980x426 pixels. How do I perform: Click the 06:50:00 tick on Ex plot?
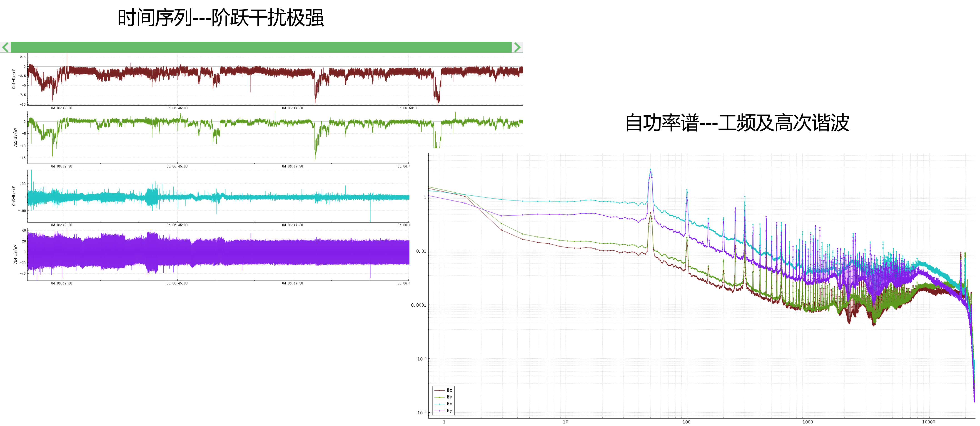[x=408, y=108]
